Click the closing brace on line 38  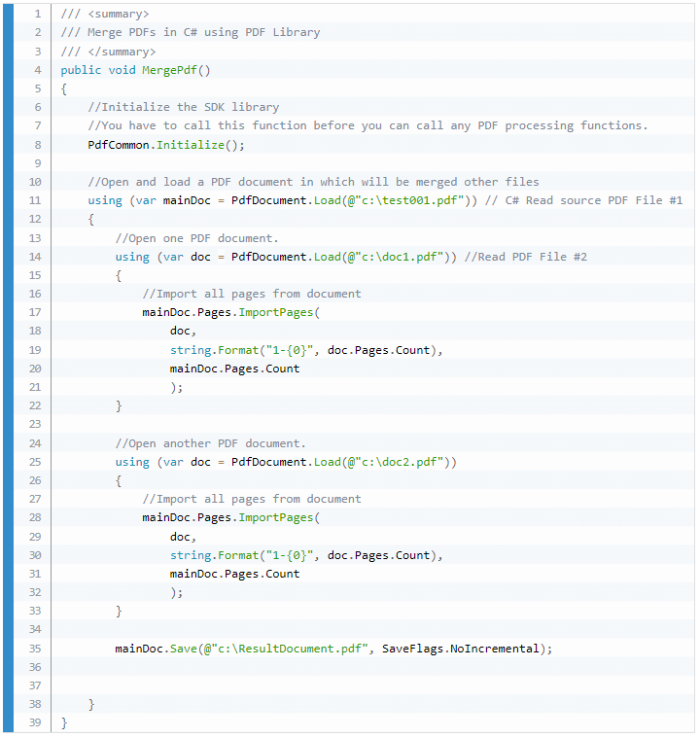pyautogui.click(x=91, y=705)
